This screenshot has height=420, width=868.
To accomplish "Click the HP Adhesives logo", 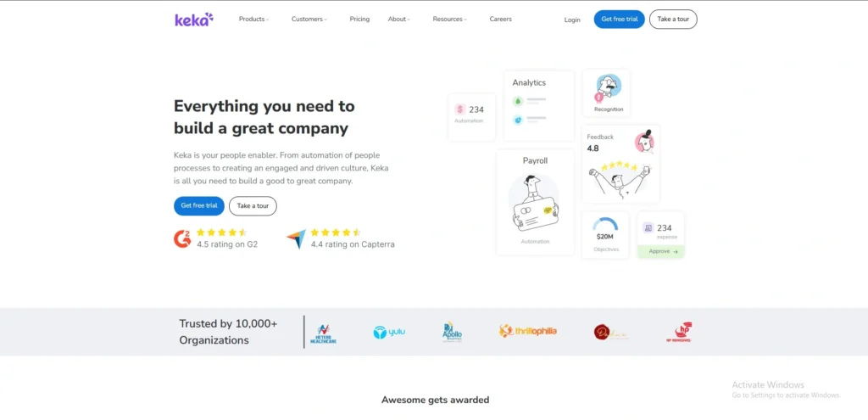I will [680, 333].
